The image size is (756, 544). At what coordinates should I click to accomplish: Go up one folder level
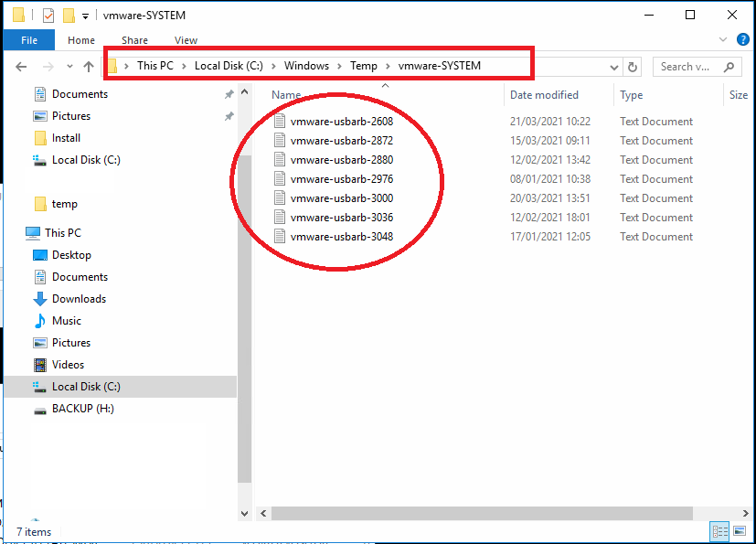89,67
